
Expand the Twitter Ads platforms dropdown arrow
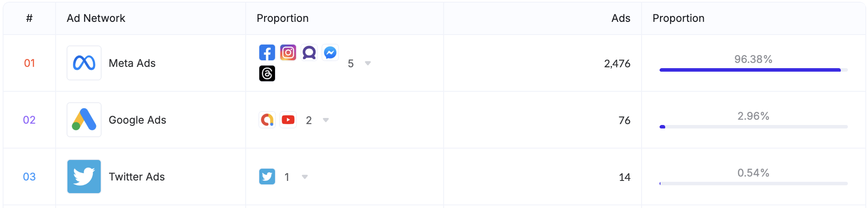(x=305, y=177)
